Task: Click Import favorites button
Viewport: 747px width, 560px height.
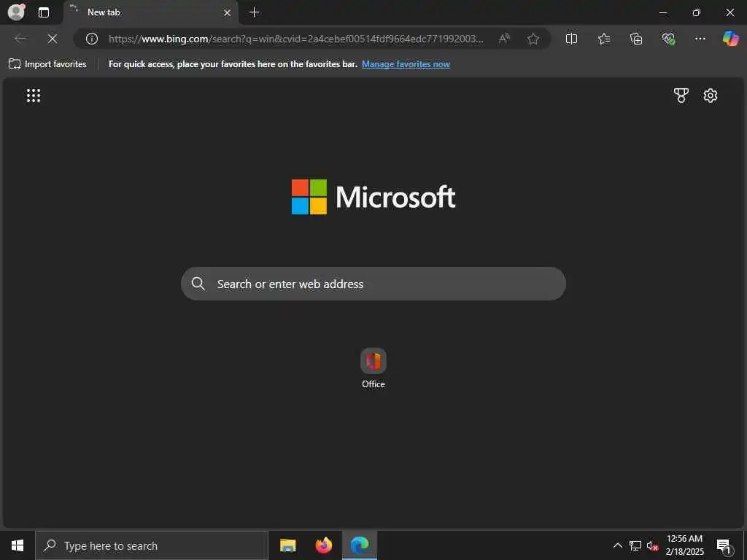Action: [x=47, y=64]
